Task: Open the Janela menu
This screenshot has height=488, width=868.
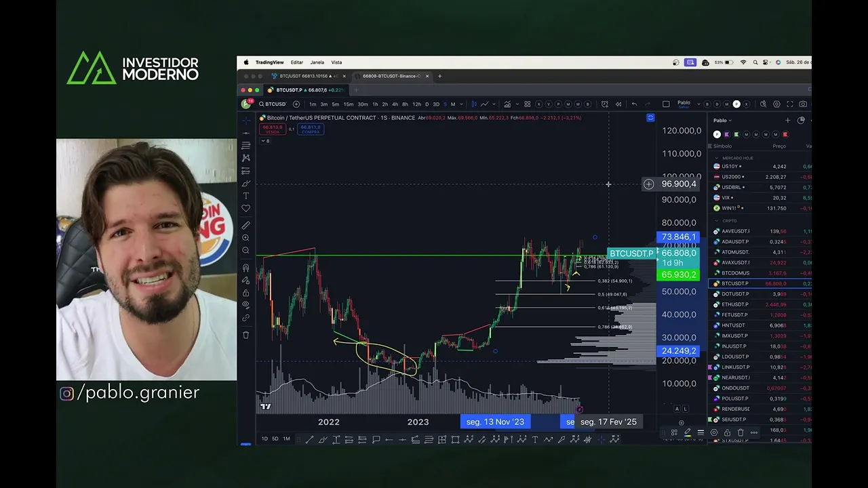Action: [317, 62]
